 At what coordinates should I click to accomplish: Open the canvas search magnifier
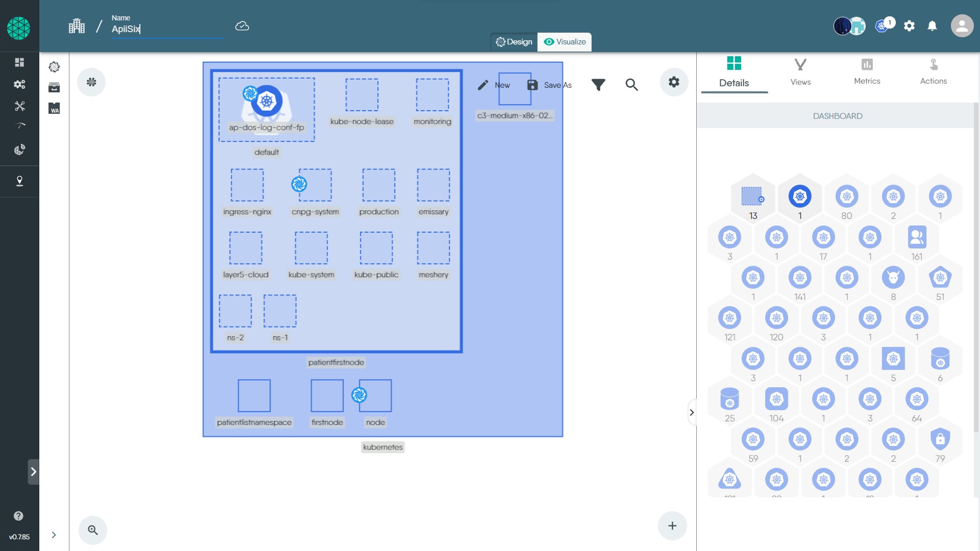(x=632, y=85)
